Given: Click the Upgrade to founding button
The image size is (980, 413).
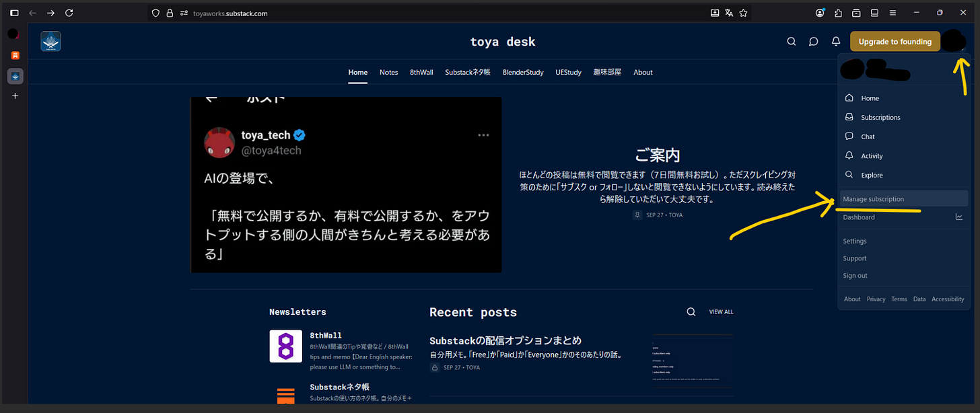Looking at the screenshot, I should point(895,42).
